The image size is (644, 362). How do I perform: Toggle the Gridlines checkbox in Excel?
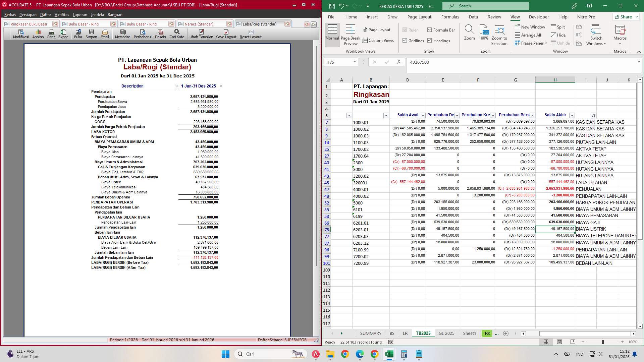405,41
